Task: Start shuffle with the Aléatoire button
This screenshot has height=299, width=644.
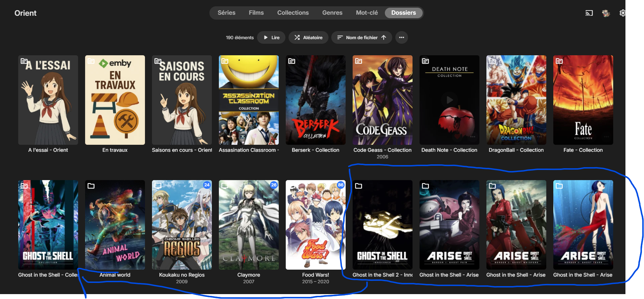Action: pyautogui.click(x=308, y=37)
